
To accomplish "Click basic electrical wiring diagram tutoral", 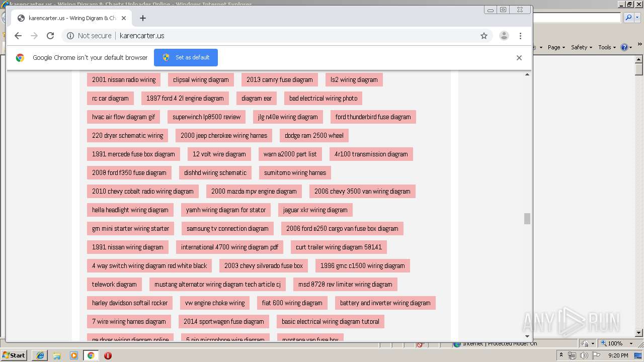I will [331, 321].
